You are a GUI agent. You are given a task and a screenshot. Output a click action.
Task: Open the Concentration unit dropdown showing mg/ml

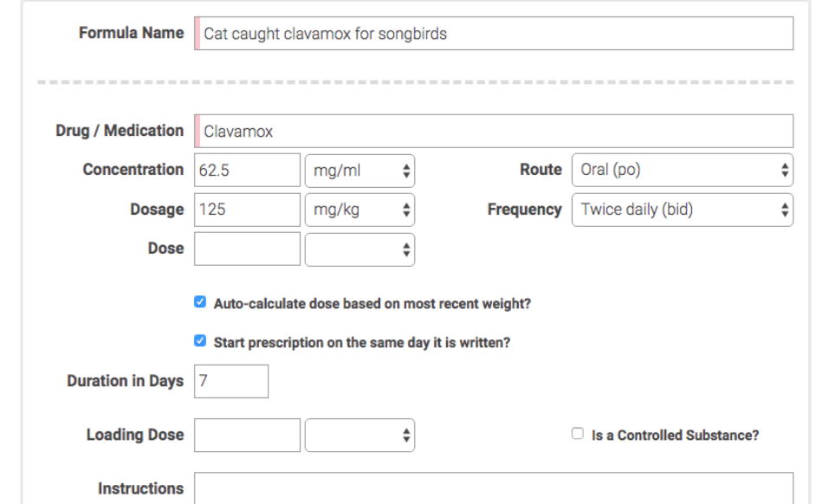click(359, 171)
